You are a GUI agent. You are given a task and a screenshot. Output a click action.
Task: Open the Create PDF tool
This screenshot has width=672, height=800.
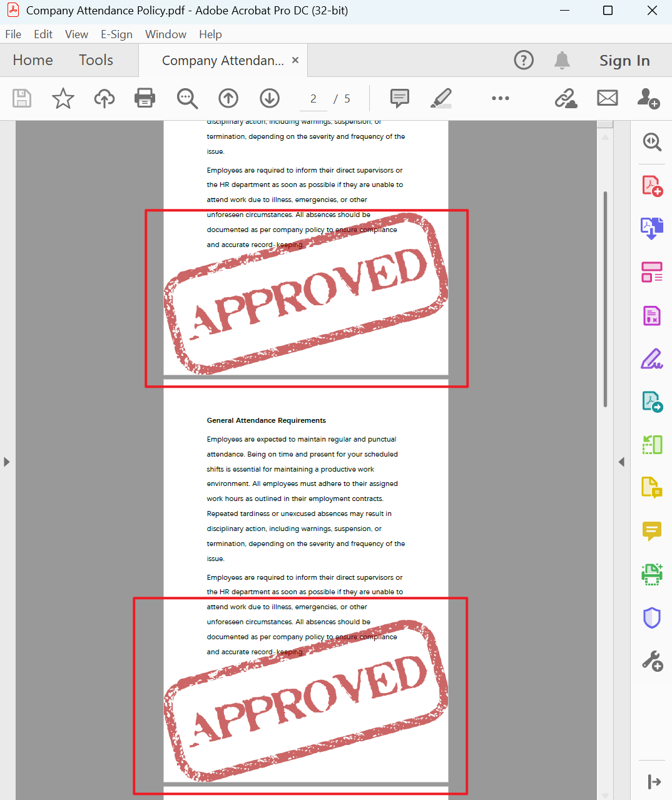652,185
